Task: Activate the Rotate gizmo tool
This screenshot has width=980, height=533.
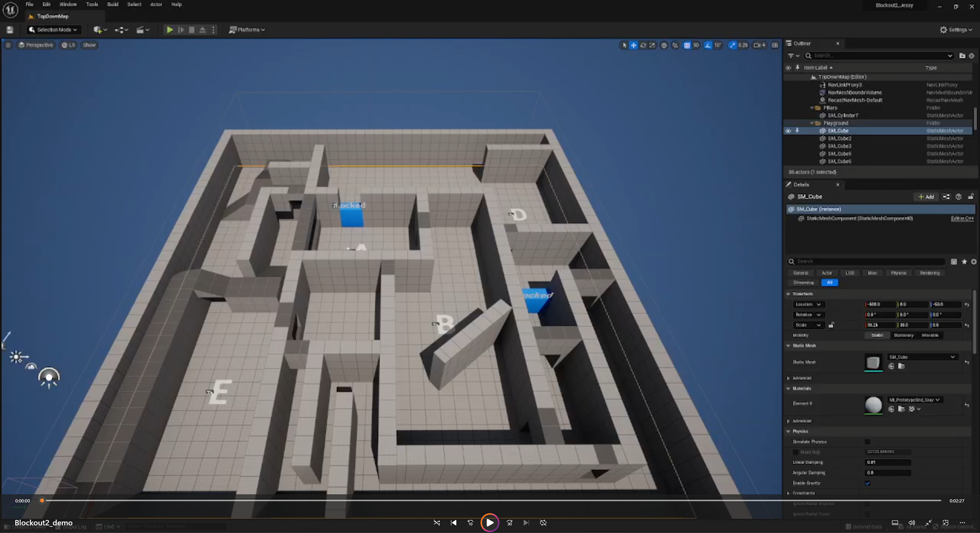Action: coord(643,45)
